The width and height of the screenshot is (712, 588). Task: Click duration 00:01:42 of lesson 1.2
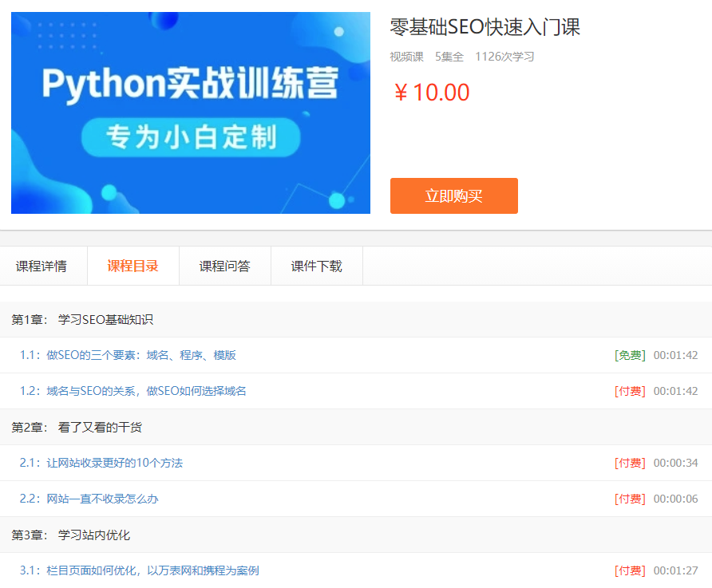675,391
